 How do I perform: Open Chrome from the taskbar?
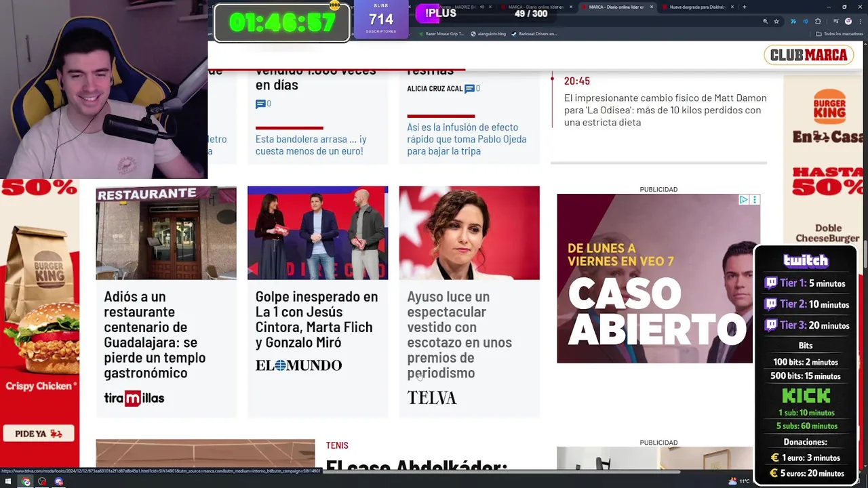[26, 482]
